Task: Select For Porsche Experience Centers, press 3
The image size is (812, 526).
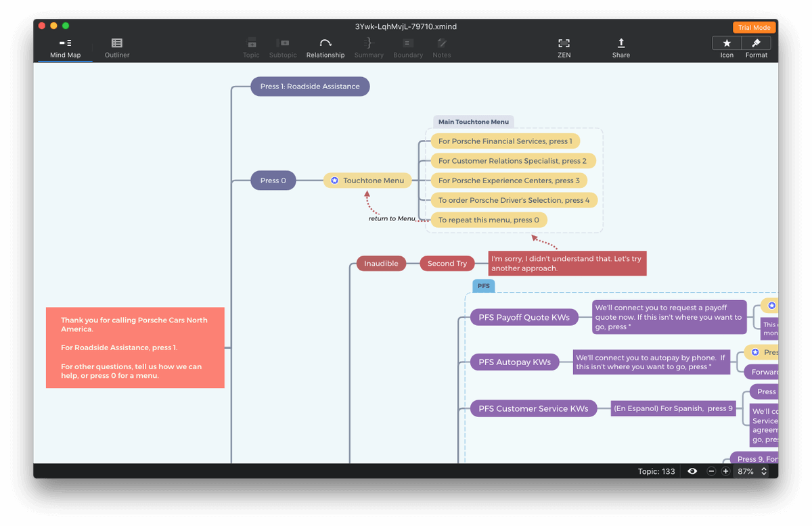Action: coord(509,181)
